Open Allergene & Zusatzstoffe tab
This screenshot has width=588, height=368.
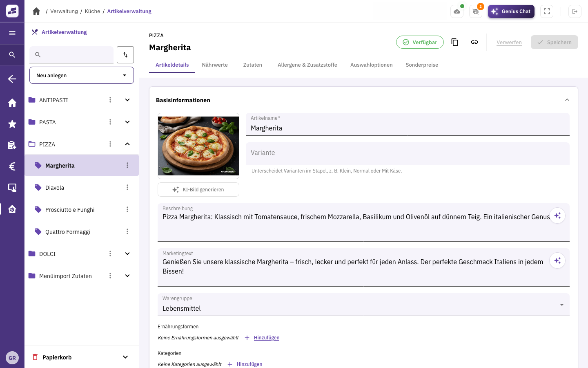point(307,65)
